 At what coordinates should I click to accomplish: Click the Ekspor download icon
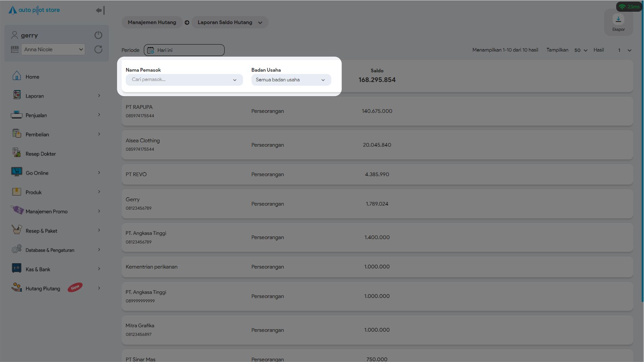(x=618, y=19)
